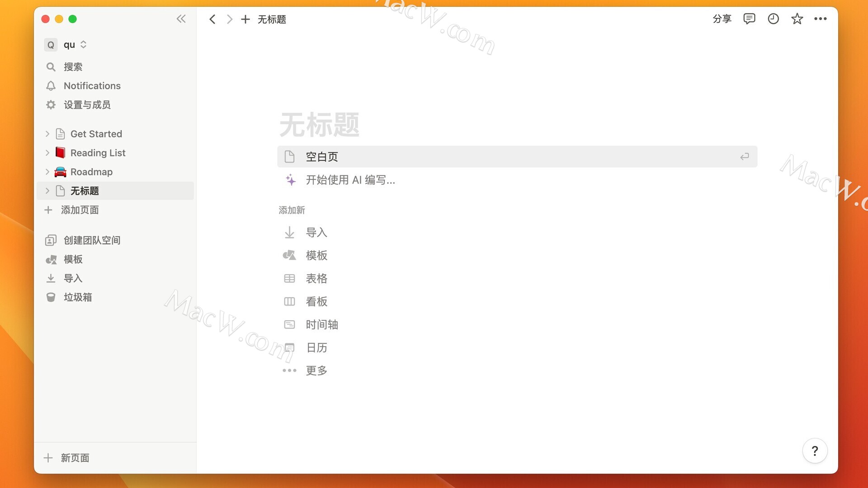This screenshot has width=868, height=488.
Task: Select 空白页 blank page option
Action: 517,157
